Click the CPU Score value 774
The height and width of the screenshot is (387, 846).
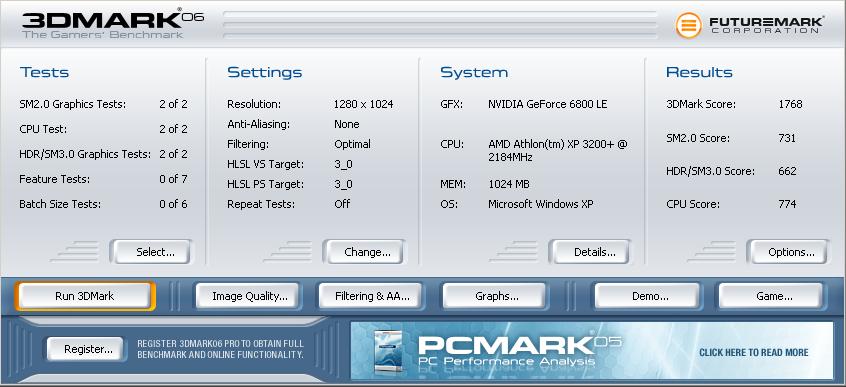coord(787,204)
